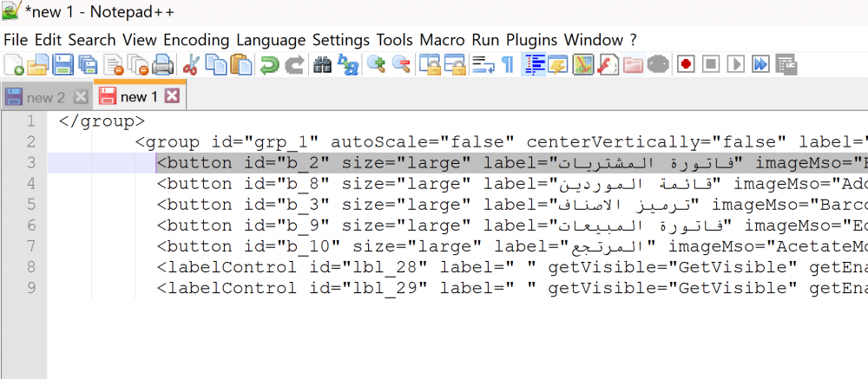Viewport: 868px width, 379px height.
Task: Close the new 1 tab
Action: tap(172, 96)
